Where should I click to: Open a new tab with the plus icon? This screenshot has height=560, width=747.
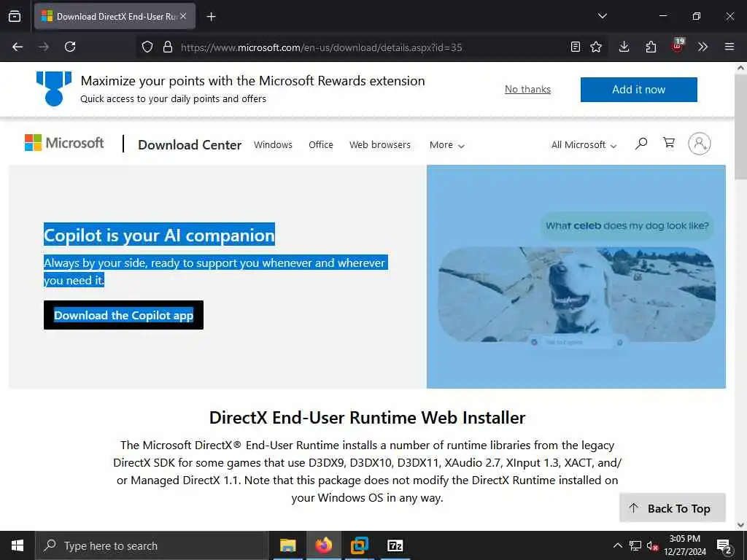211,17
